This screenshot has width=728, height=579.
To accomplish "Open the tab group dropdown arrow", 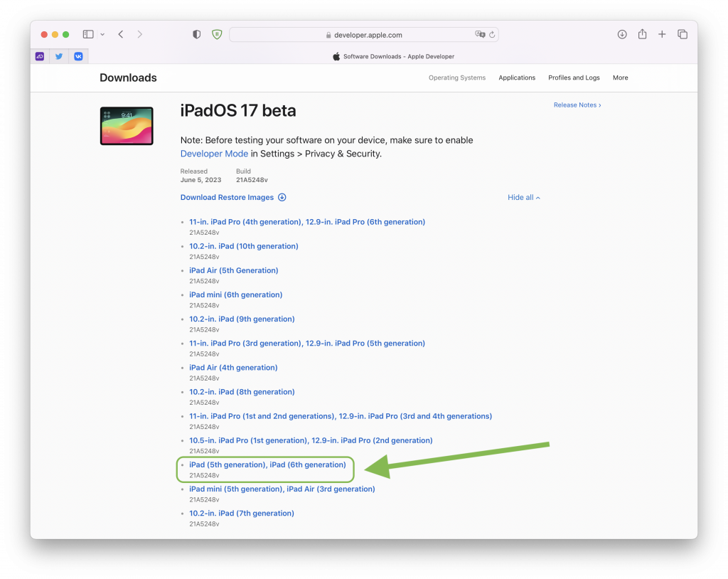I will point(102,34).
